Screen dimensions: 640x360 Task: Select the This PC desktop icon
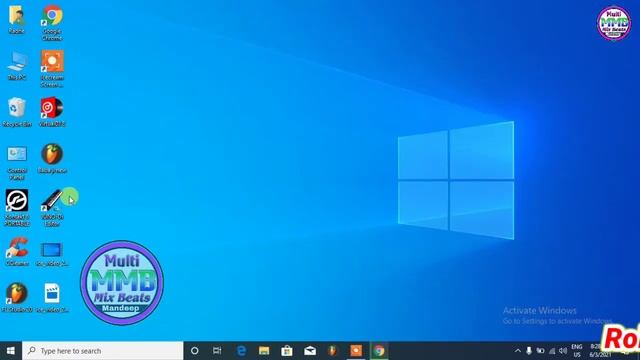point(17,65)
